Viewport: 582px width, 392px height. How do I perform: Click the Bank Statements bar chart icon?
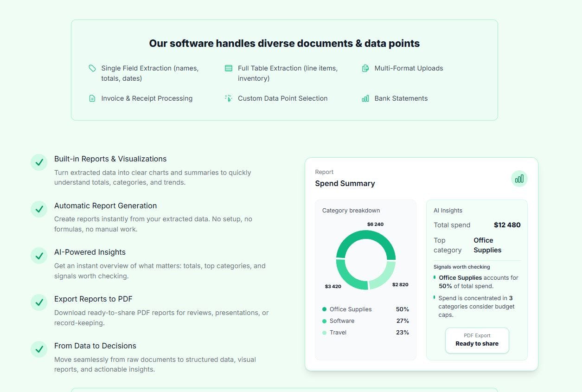tap(365, 98)
